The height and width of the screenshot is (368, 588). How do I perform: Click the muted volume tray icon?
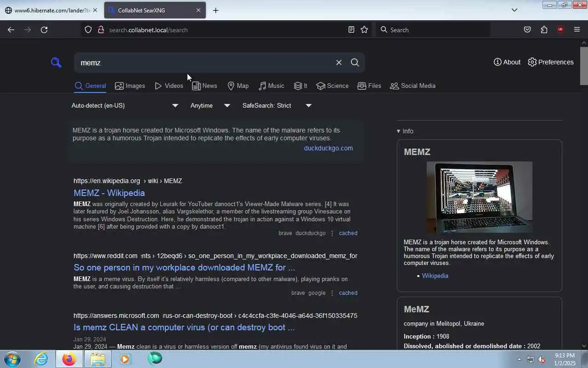click(542, 359)
